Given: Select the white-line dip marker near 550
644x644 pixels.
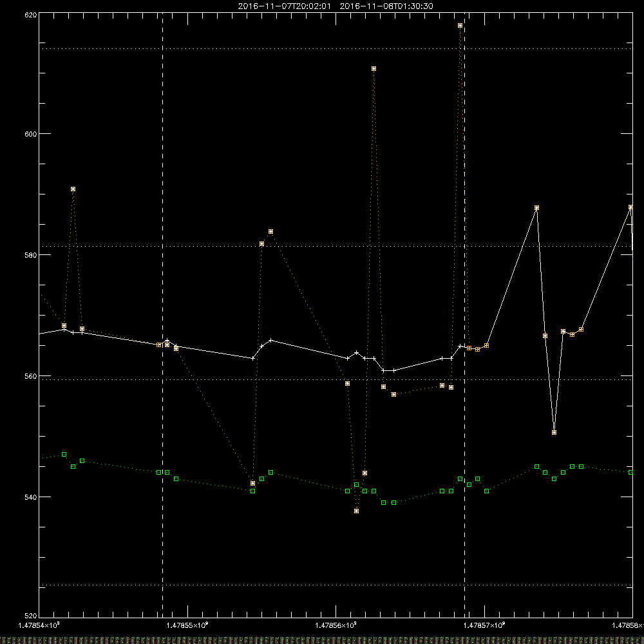Looking at the screenshot, I should point(554,433).
